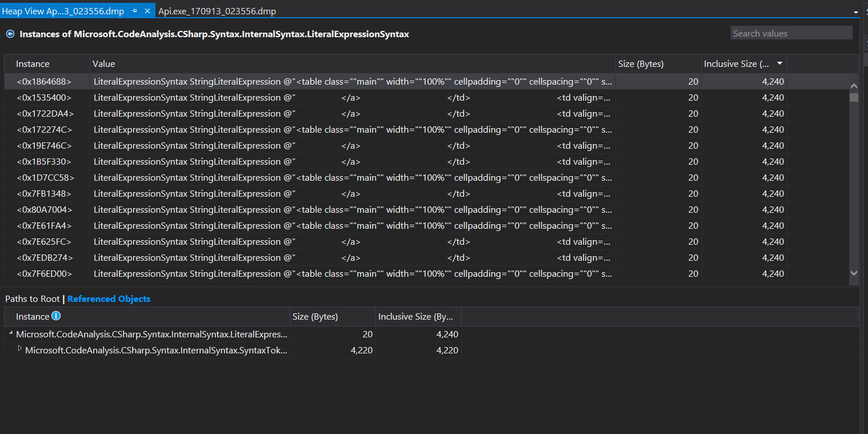The image size is (868, 434).
Task: Select the Heap View tab
Action: (63, 11)
